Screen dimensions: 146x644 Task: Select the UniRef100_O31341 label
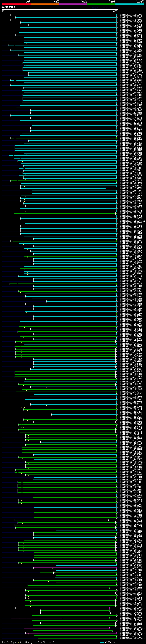(x=131, y=593)
